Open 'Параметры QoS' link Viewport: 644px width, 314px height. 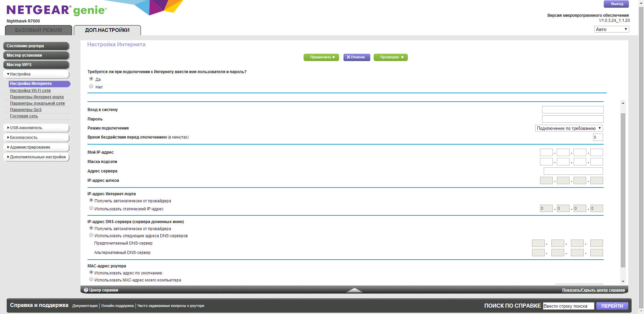point(26,110)
